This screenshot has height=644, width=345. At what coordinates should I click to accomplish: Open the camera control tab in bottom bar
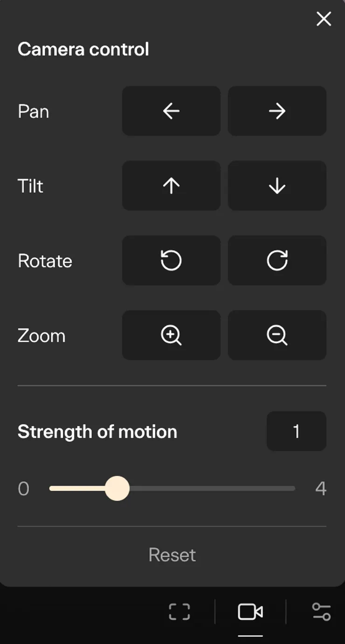click(x=250, y=612)
